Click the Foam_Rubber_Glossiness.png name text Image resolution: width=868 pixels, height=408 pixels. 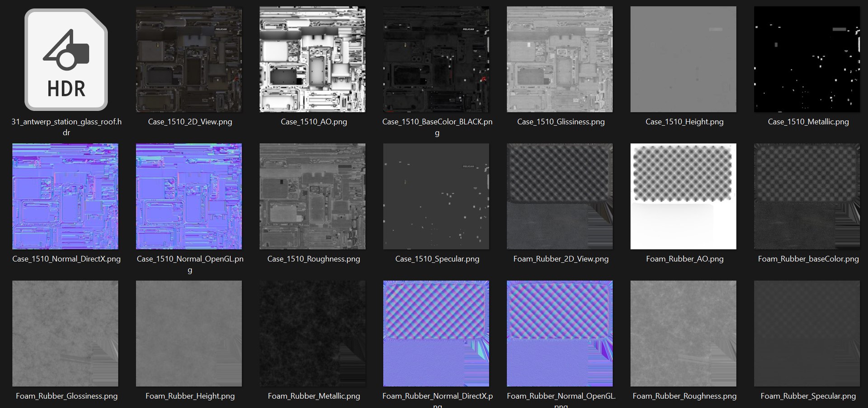tap(66, 396)
